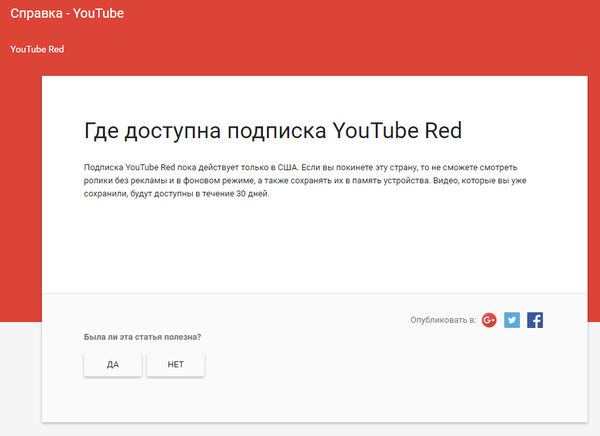
Task: Click paragraph starting Подписка YouTube Red пока
Action: (x=305, y=180)
